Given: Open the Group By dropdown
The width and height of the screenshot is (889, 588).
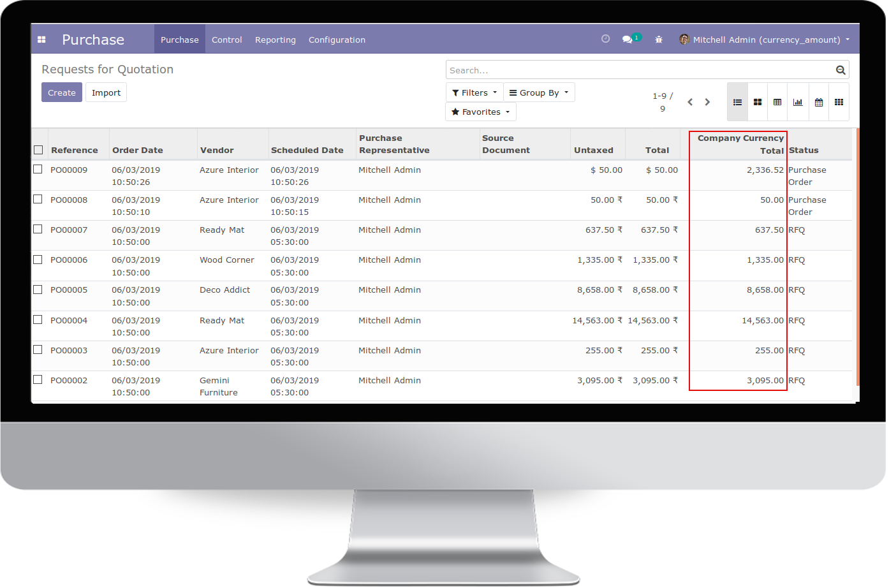Looking at the screenshot, I should pos(539,92).
